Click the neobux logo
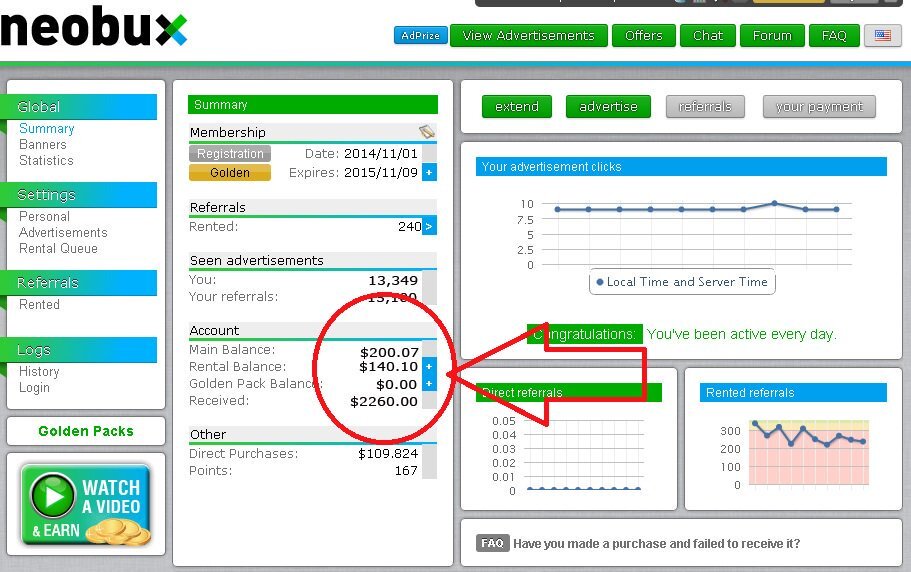 [x=94, y=27]
